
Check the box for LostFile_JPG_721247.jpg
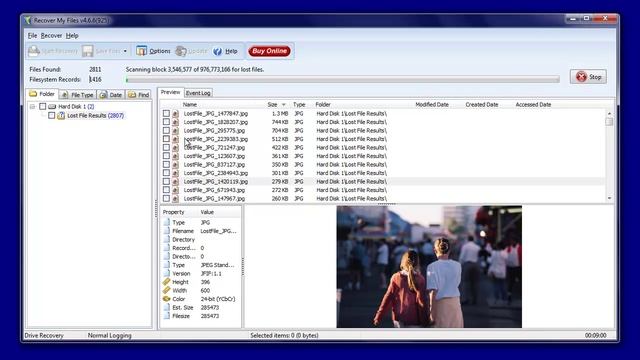pos(166,147)
